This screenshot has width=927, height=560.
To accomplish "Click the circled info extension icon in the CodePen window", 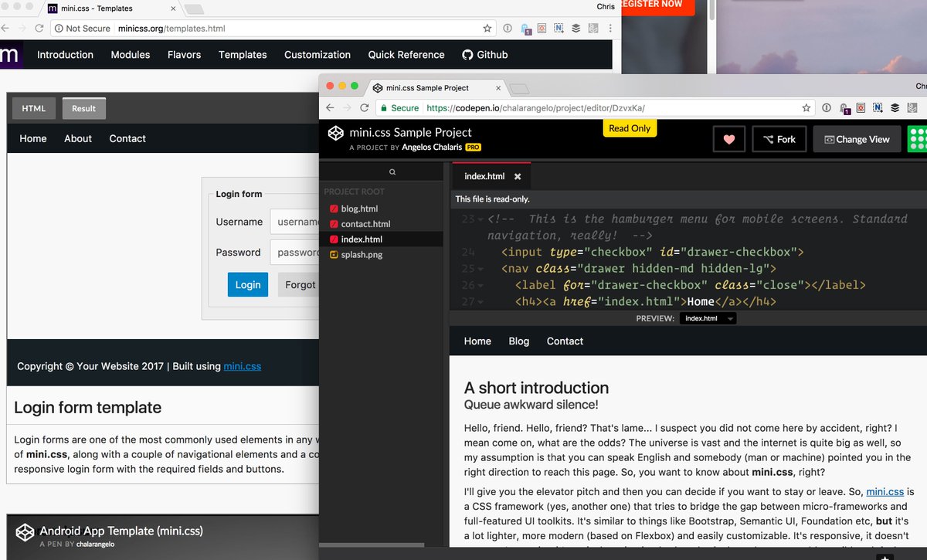I will [827, 108].
